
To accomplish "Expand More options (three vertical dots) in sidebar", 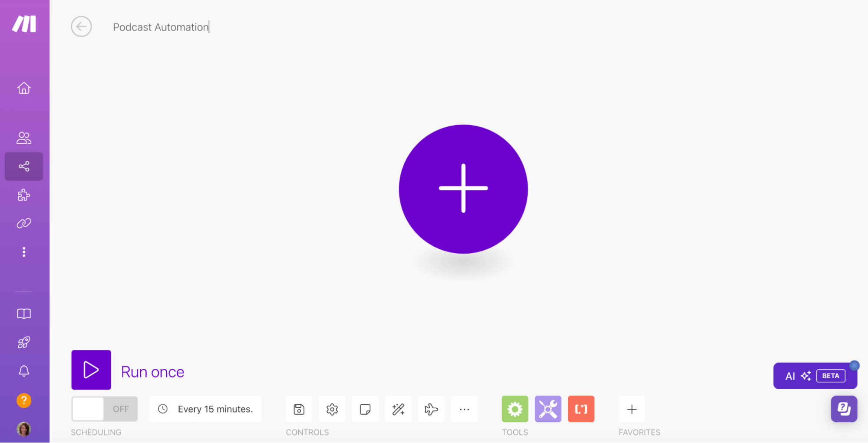I will tap(24, 252).
